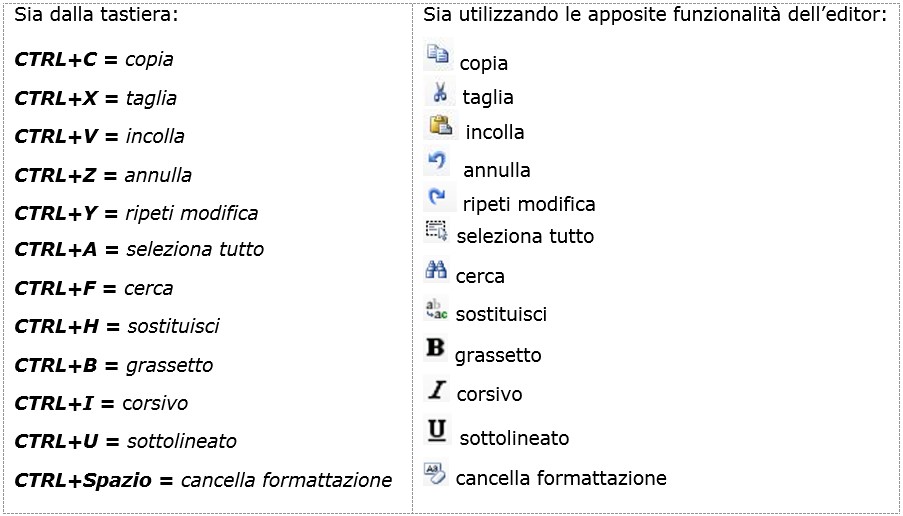Click the annulla undo arrow icon

[437, 162]
